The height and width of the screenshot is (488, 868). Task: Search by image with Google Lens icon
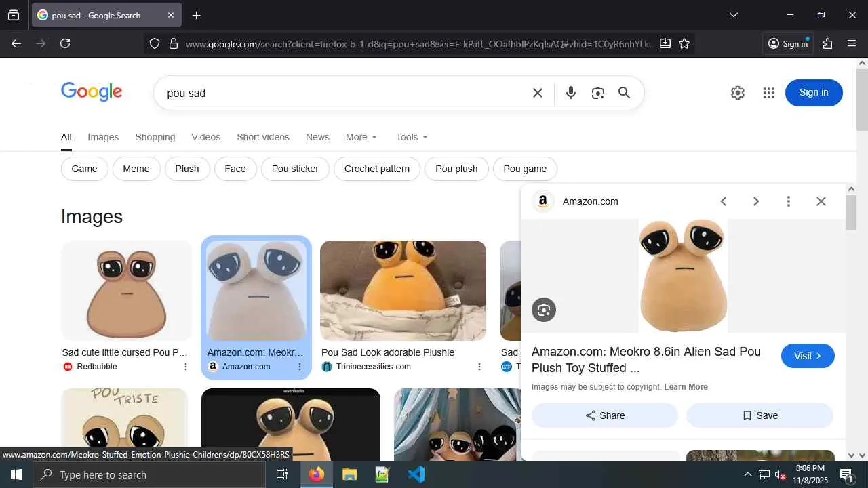coord(597,93)
